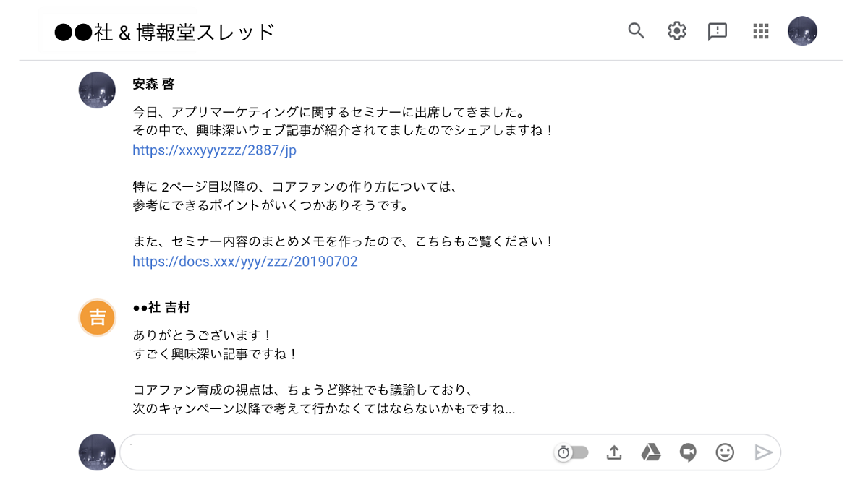This screenshot has height=490, width=868.
Task: Click the search magnifier icon
Action: point(636,30)
